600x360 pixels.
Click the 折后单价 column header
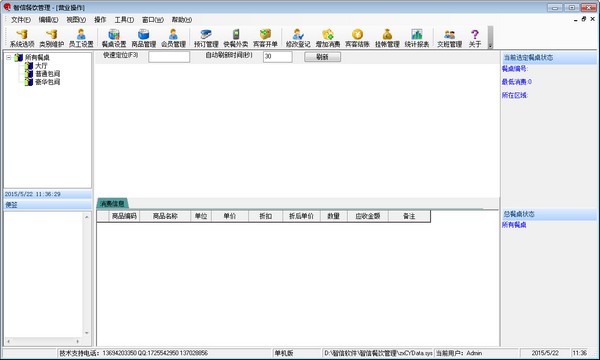(301, 216)
